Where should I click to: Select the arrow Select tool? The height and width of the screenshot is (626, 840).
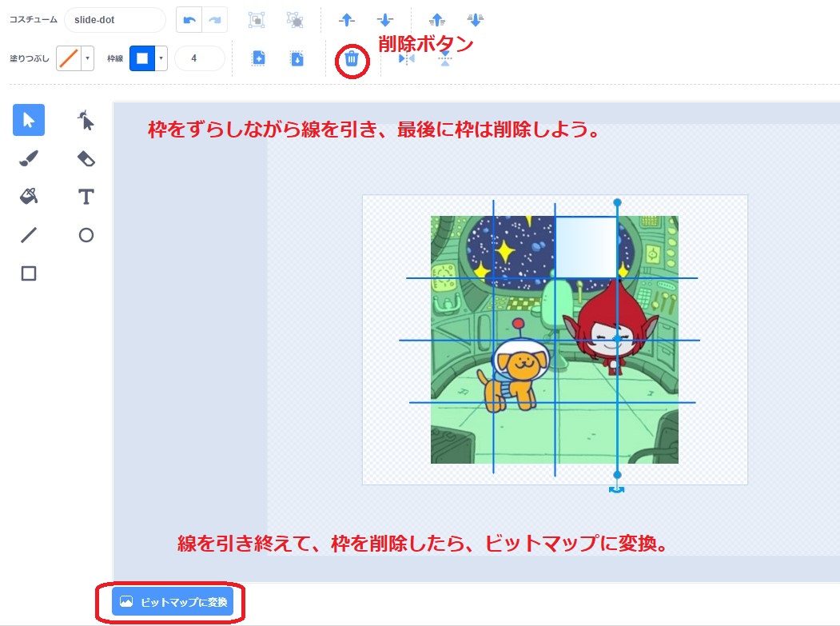[x=29, y=120]
